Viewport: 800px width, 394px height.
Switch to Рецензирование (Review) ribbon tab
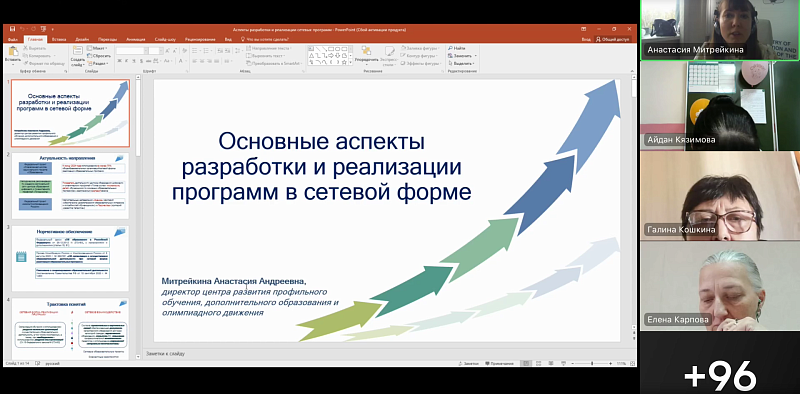[199, 39]
